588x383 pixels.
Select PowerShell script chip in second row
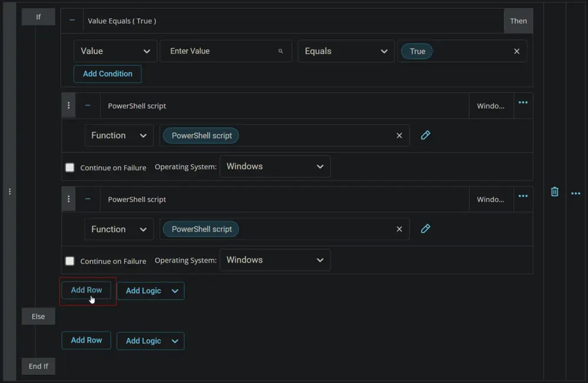[x=201, y=229]
